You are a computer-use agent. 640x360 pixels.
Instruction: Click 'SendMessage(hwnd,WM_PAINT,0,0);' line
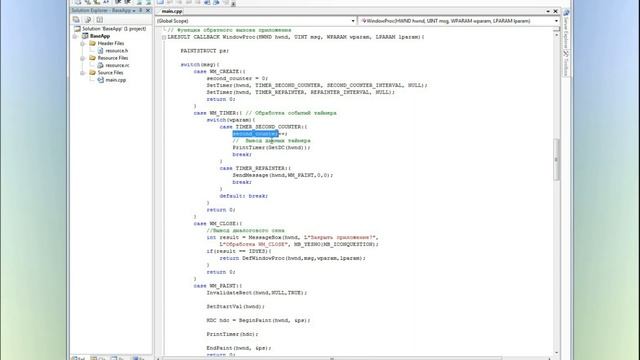(283, 176)
